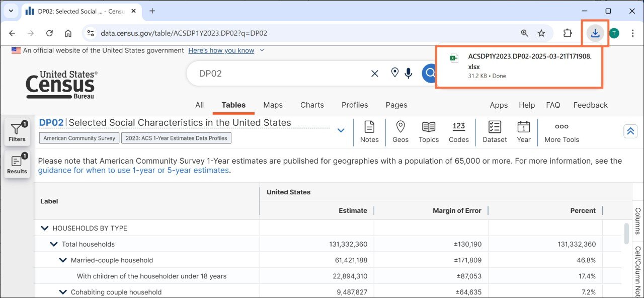Click the address bar URL field
This screenshot has width=644, height=298.
click(302, 33)
